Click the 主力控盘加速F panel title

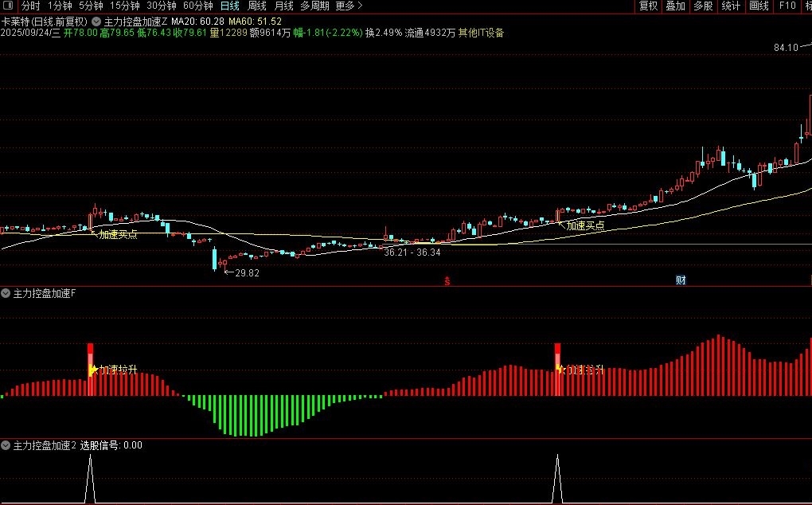point(44,294)
